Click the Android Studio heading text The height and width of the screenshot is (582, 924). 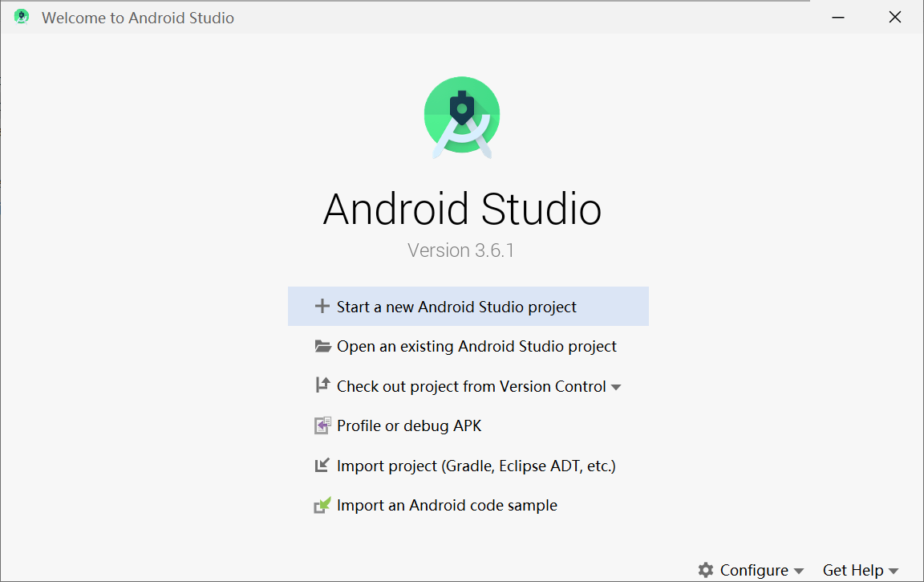462,209
